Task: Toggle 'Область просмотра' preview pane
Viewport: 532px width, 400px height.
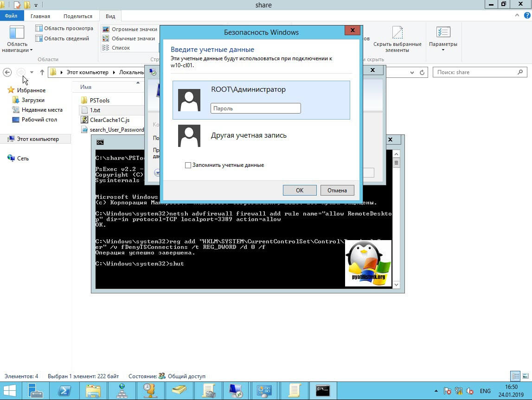Action: [64, 28]
